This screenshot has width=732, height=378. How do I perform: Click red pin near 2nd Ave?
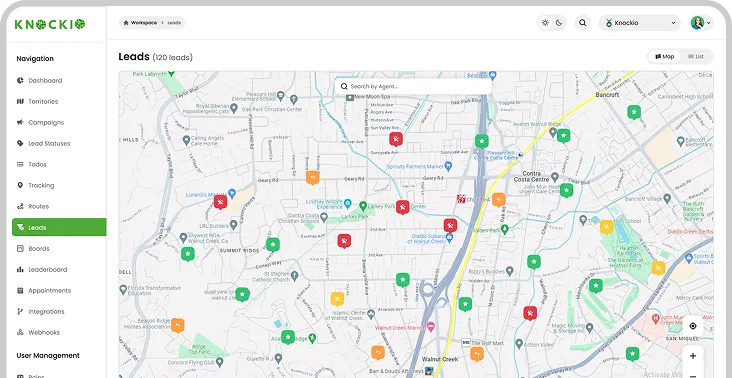click(x=344, y=241)
